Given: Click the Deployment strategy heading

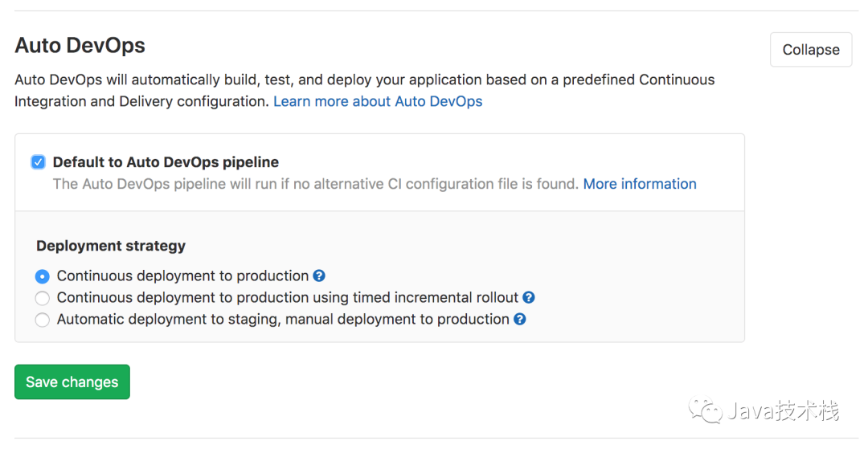Looking at the screenshot, I should pyautogui.click(x=111, y=246).
